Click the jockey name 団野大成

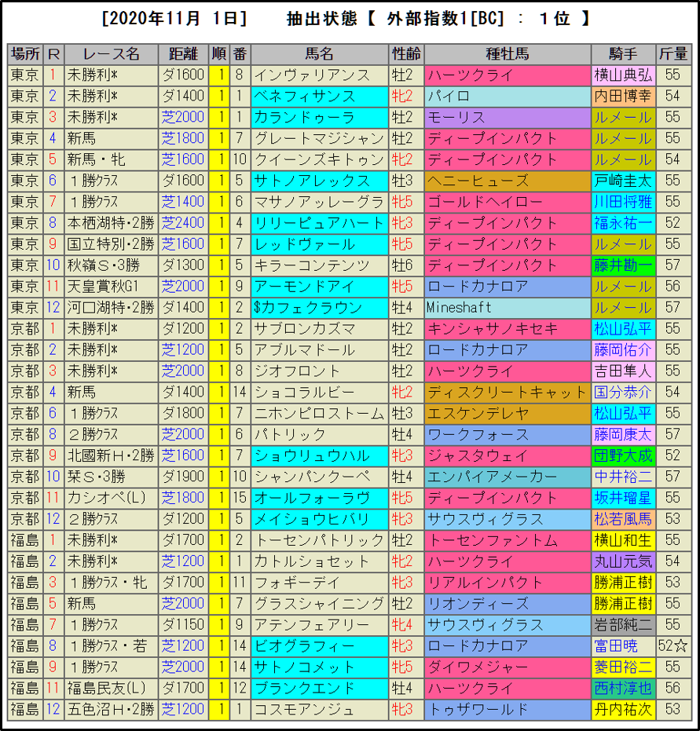(x=623, y=455)
